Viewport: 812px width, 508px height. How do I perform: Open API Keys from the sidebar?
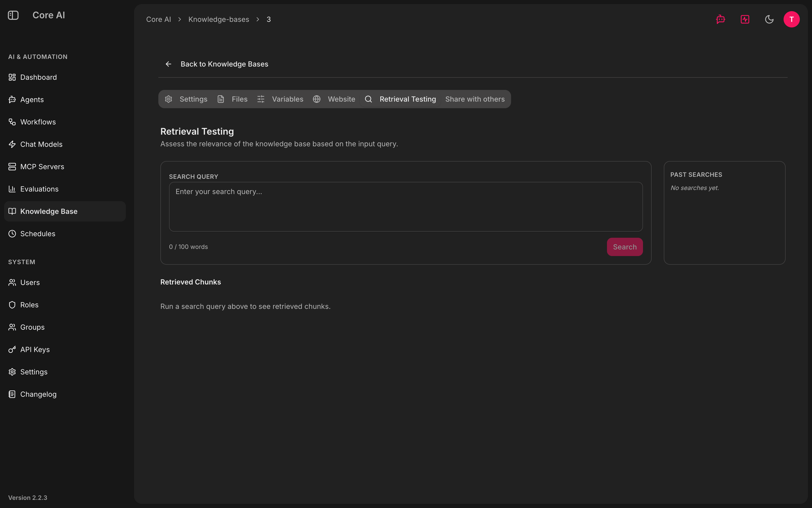pos(65,350)
